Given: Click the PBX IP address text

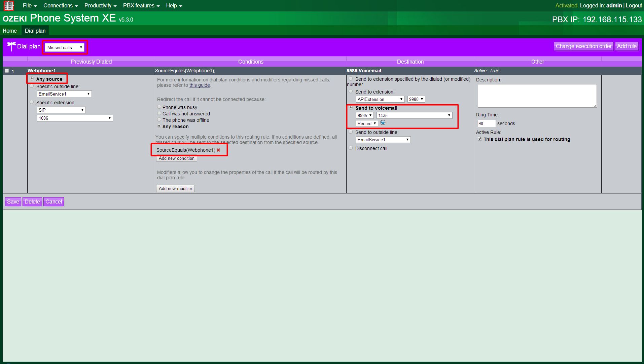Looking at the screenshot, I should point(597,19).
